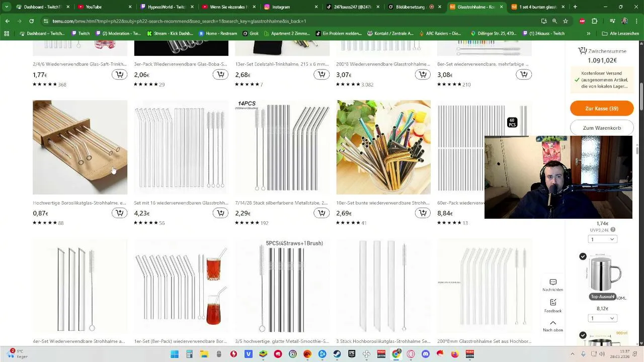The width and height of the screenshot is (644, 362).
Task: Open the Nachrichten chat icon
Action: [x=553, y=282]
